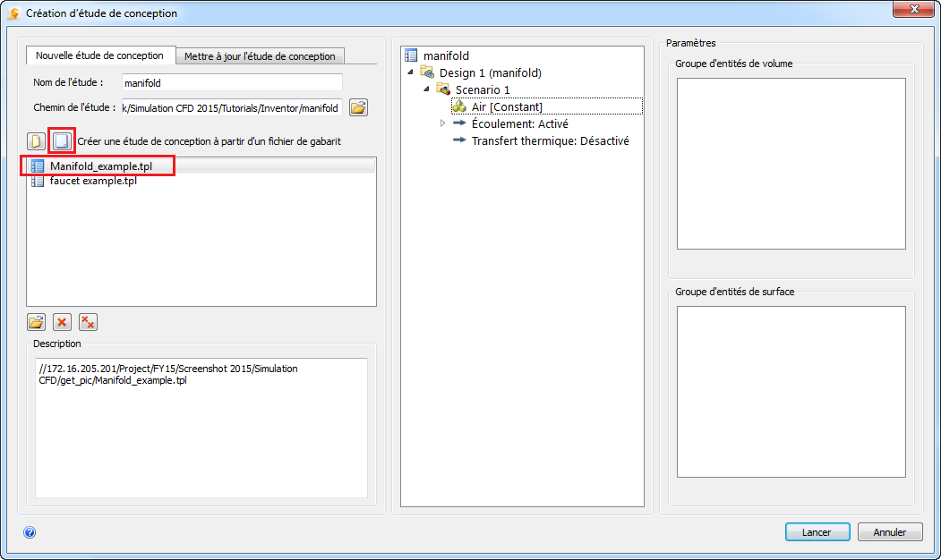Viewport: 941px width, 560px height.
Task: Select Transfert thermique: Désactivé tree item
Action: (551, 140)
